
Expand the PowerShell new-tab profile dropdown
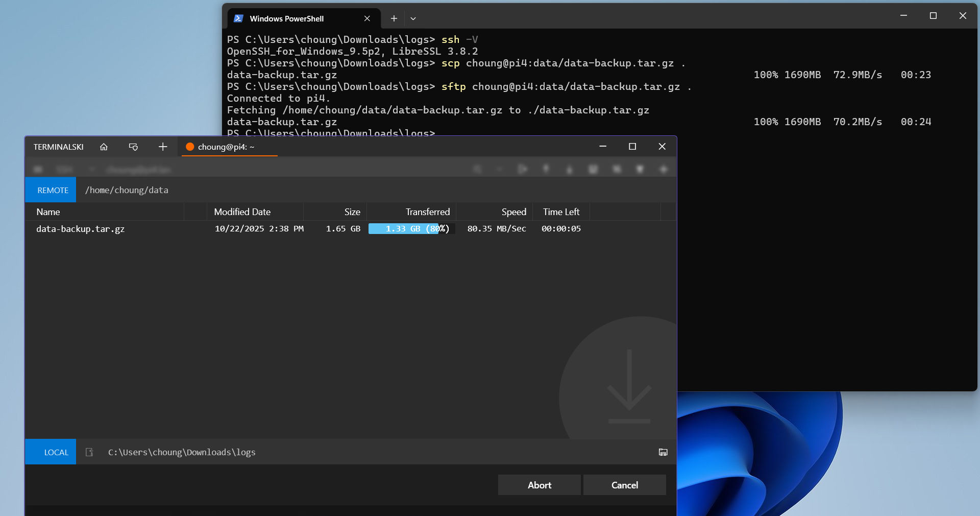point(413,19)
